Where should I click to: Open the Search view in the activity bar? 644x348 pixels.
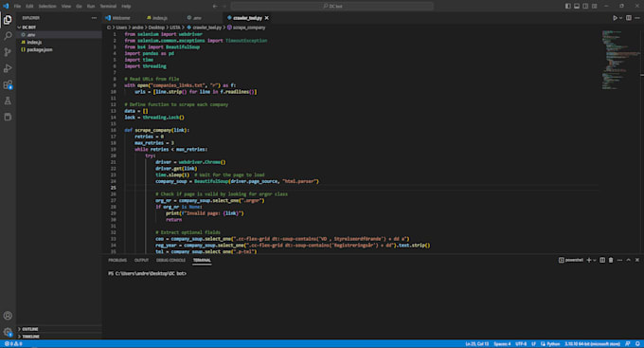click(8, 36)
